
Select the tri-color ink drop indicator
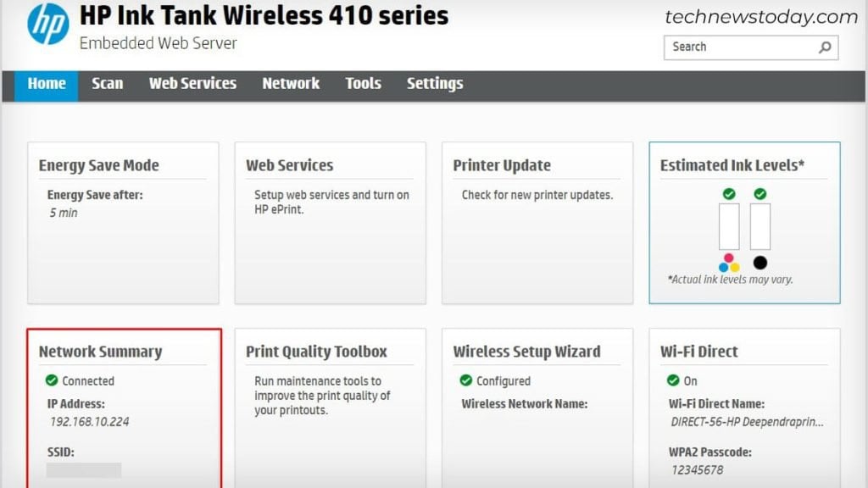coord(729,262)
